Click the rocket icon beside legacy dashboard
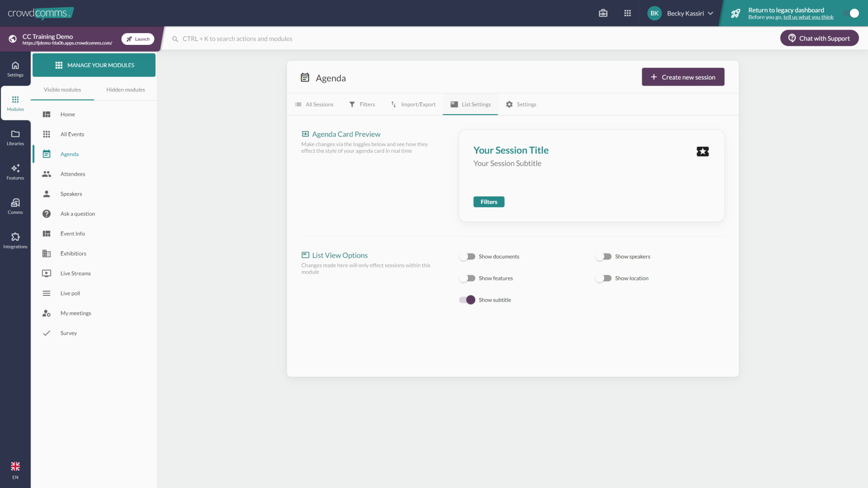Viewport: 868px width, 488px height. tap(735, 13)
